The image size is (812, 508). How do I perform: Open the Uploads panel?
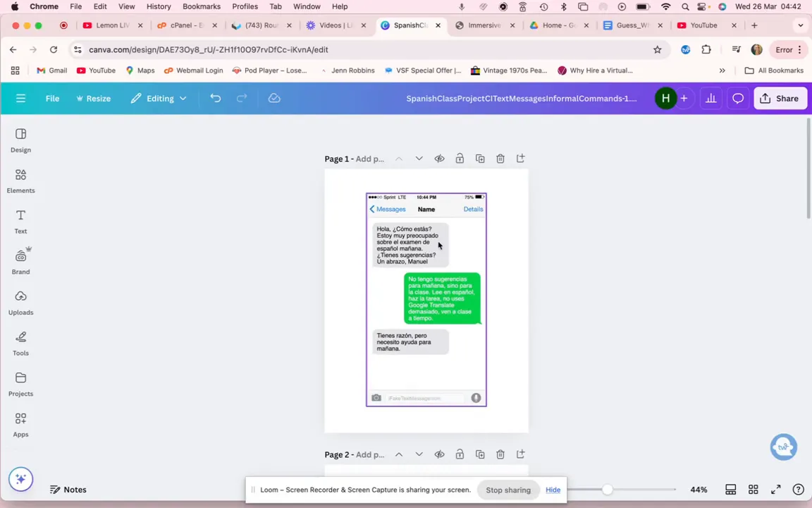click(20, 302)
